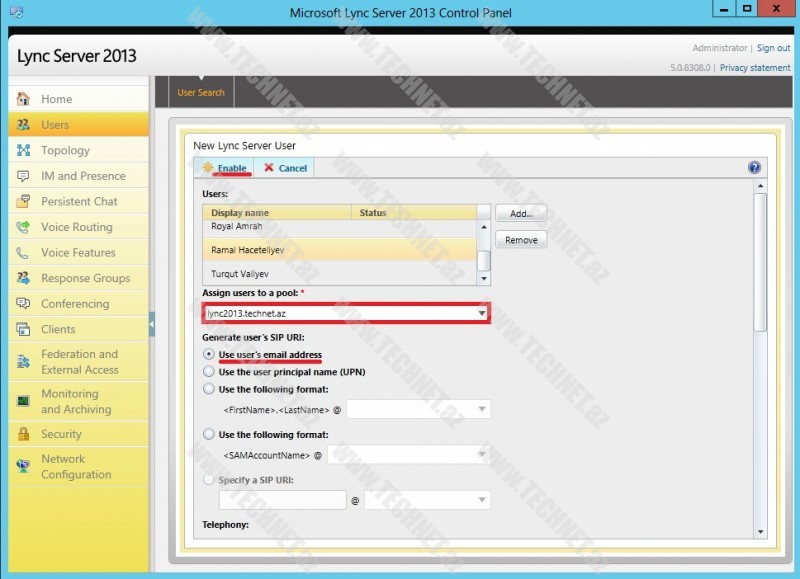Click the Persistent Chat sidebar icon
Viewport: 800px width, 579px height.
point(22,201)
